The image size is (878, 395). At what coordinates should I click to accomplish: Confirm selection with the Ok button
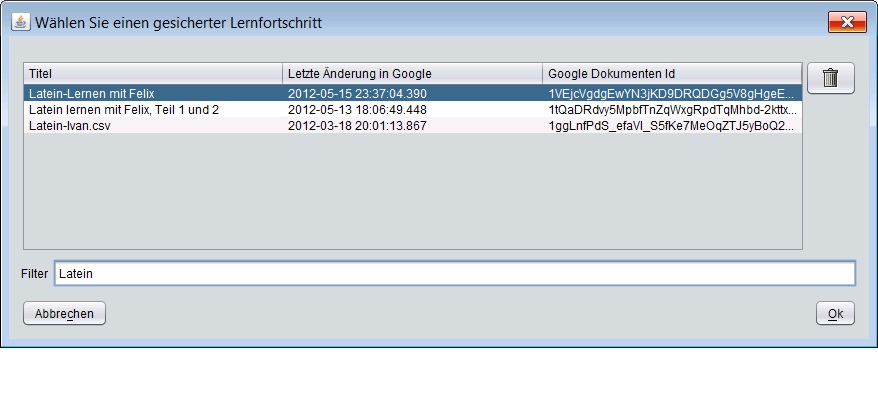pyautogui.click(x=835, y=313)
